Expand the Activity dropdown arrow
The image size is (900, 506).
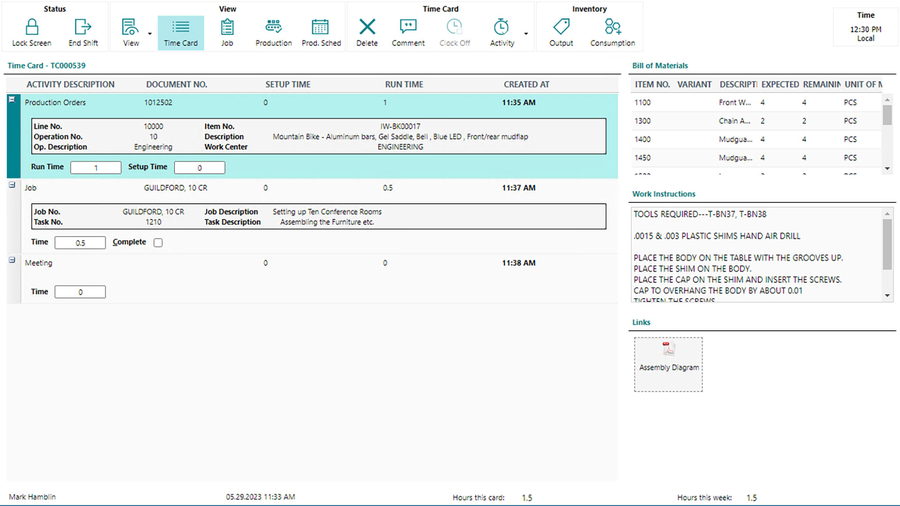[x=526, y=33]
